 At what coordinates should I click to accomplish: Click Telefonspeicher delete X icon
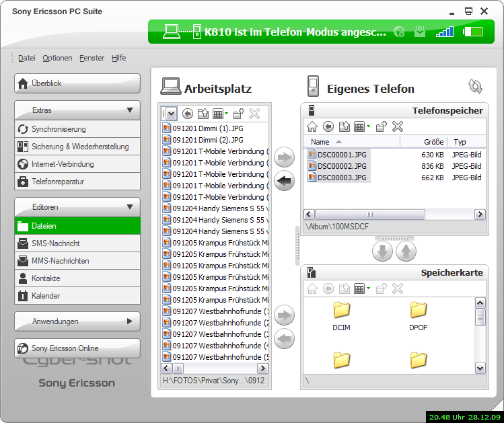click(398, 126)
